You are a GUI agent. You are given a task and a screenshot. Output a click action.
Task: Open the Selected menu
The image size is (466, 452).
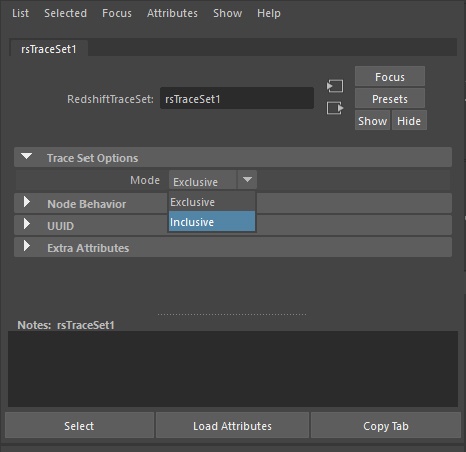(65, 13)
